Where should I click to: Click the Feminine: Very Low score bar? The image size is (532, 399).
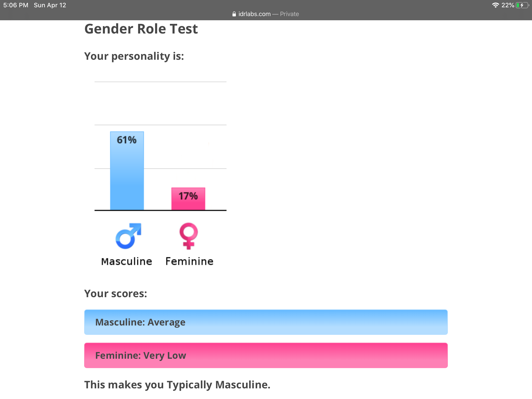266,355
